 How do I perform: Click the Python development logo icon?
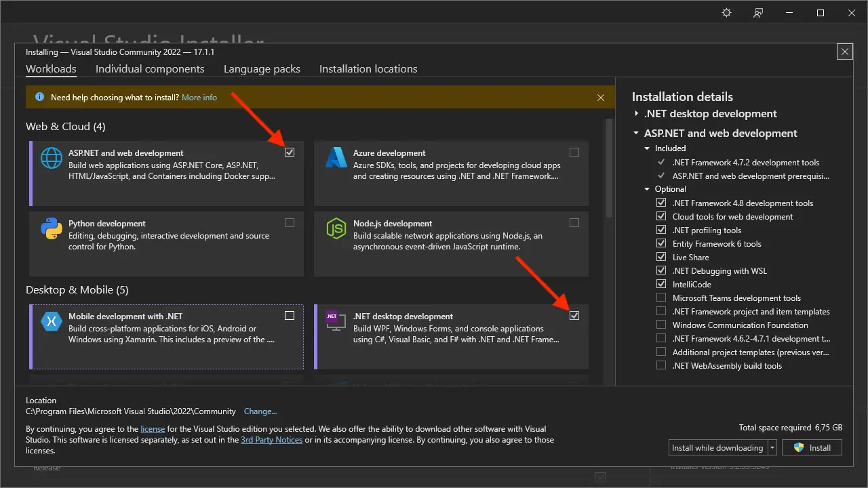[52, 228]
